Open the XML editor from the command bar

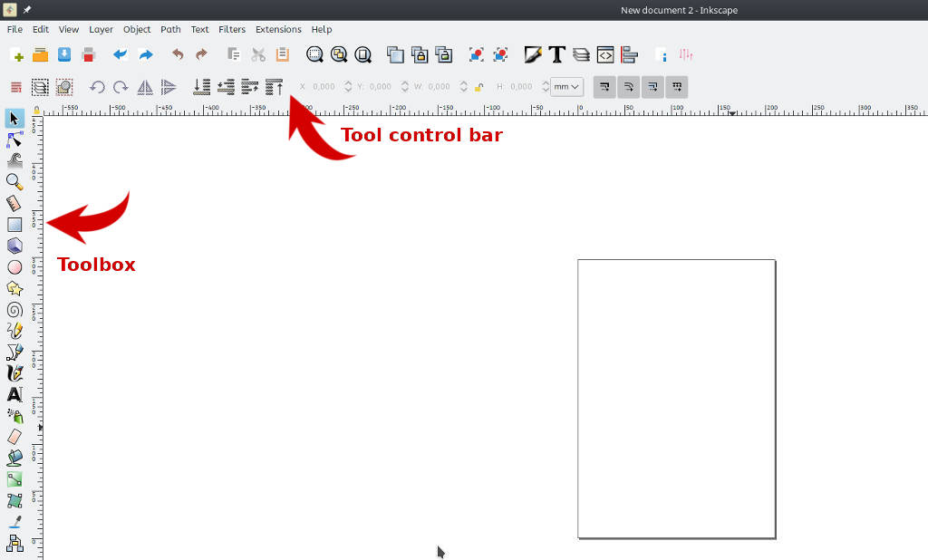[604, 54]
